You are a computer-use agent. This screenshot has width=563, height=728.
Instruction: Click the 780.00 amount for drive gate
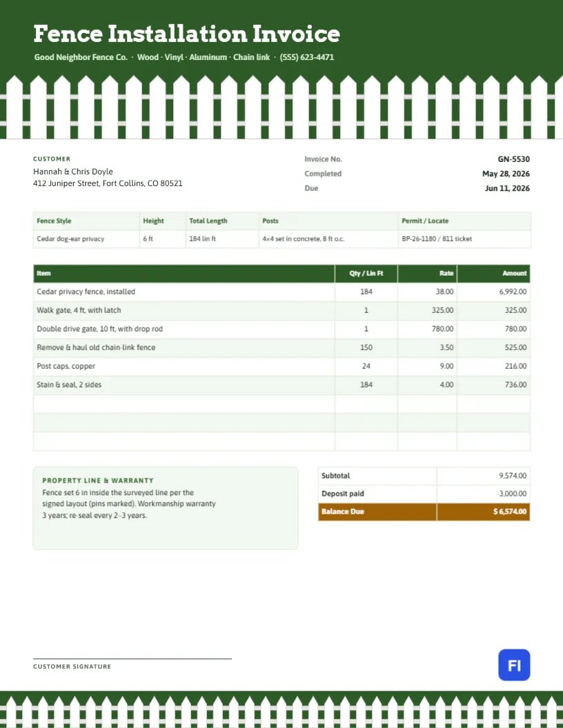point(515,329)
